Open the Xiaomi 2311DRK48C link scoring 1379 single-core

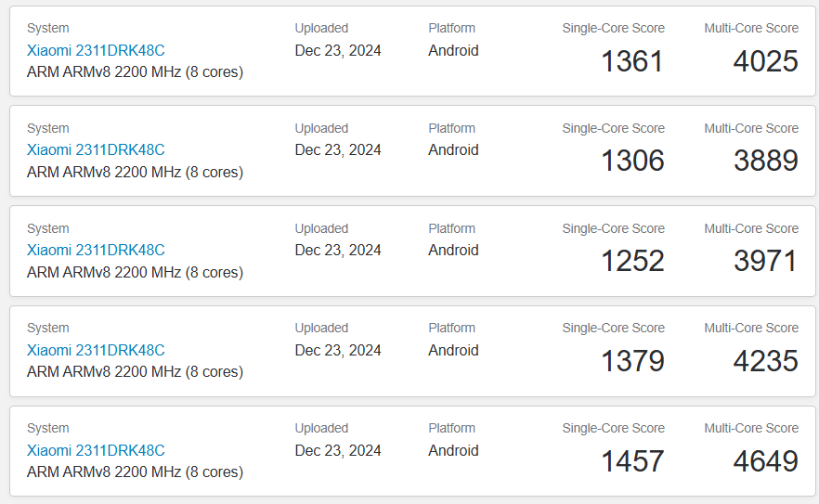(x=96, y=350)
